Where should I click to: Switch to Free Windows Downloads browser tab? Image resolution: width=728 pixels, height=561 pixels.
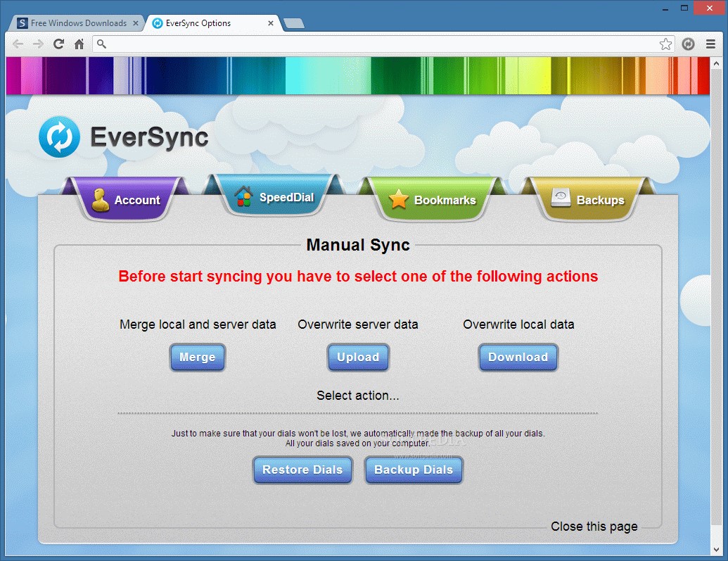click(x=73, y=23)
